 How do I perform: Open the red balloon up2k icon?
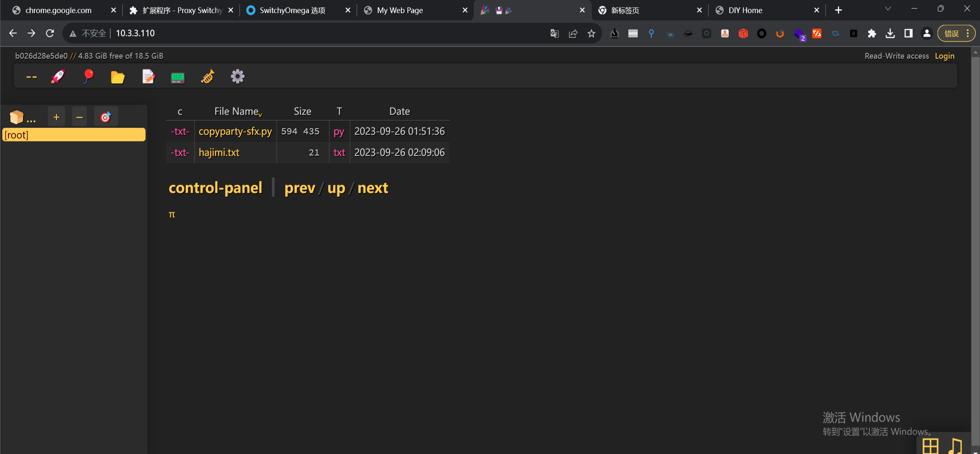click(x=88, y=77)
